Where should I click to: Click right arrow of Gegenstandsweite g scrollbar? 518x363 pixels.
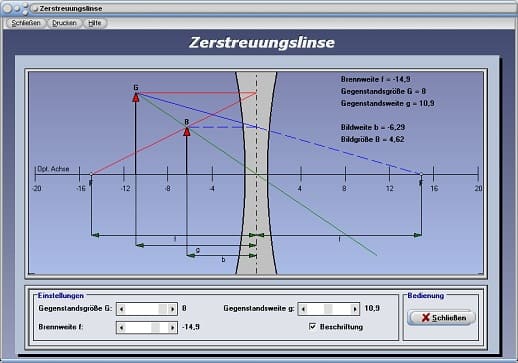click(355, 309)
